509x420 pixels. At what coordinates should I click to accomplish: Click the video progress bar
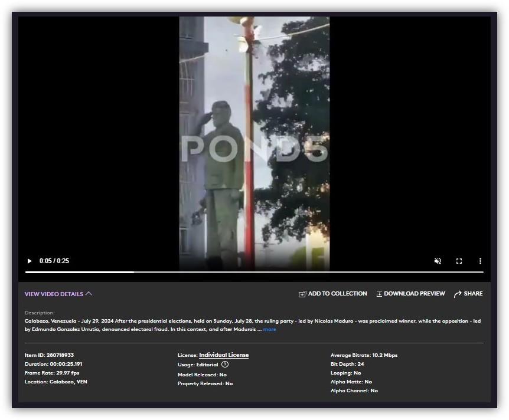click(x=254, y=272)
